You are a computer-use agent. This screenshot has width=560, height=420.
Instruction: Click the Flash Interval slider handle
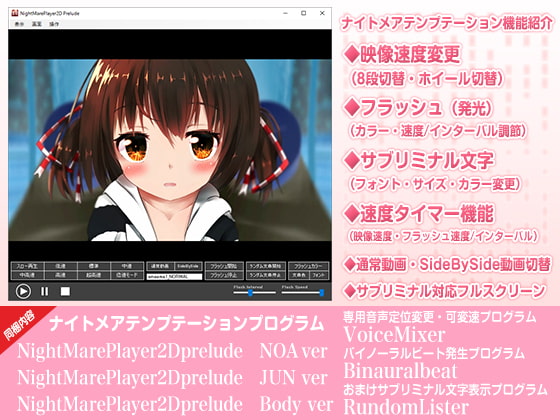(250, 293)
